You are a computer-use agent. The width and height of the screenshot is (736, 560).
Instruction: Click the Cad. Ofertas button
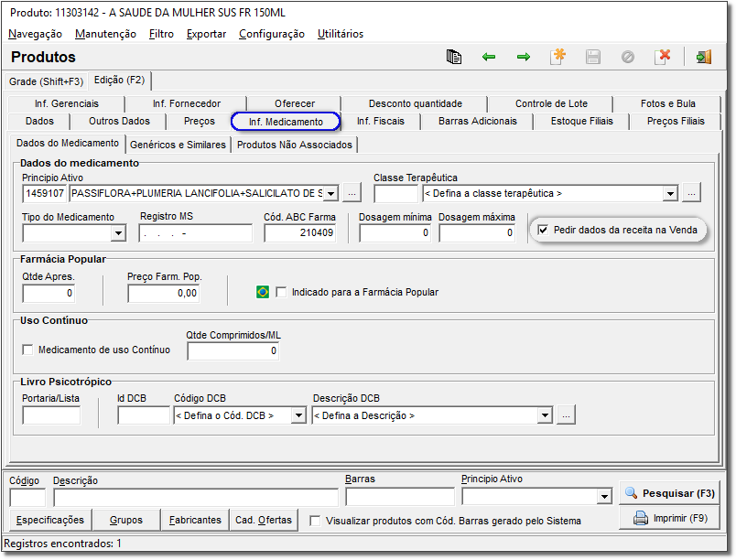pos(264,520)
